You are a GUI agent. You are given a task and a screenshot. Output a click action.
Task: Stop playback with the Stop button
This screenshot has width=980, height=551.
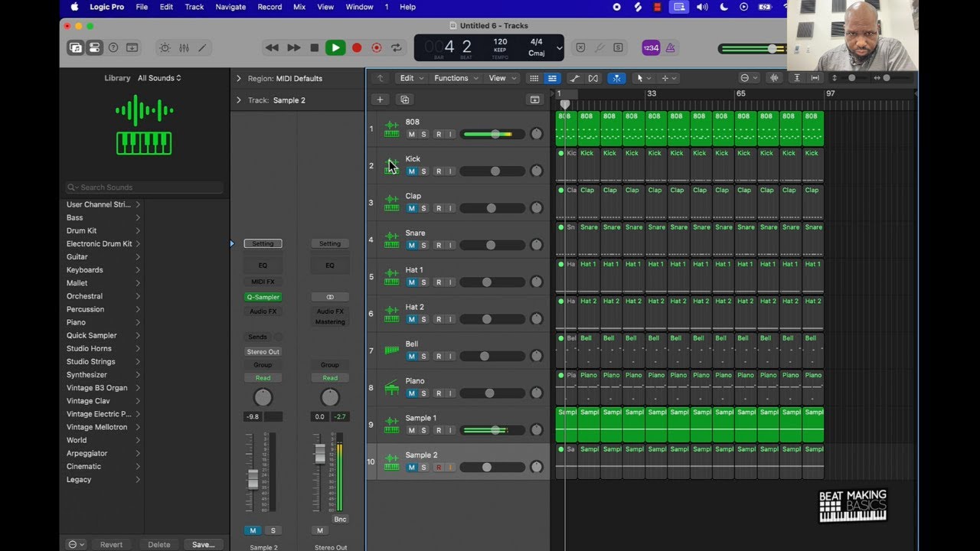(314, 47)
